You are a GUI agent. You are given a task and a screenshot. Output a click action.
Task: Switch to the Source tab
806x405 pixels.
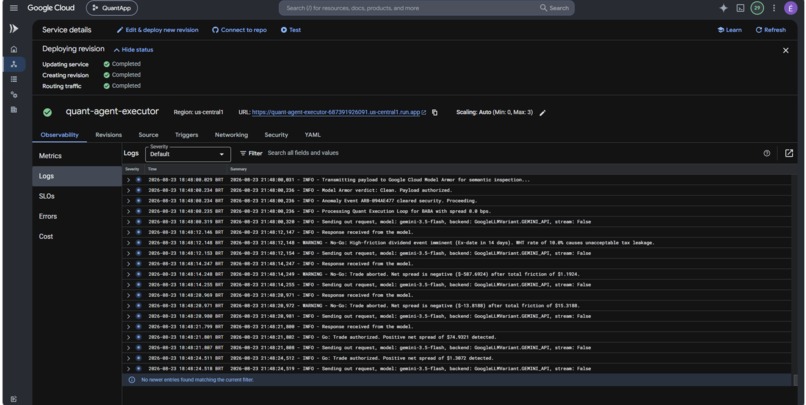pyautogui.click(x=148, y=135)
